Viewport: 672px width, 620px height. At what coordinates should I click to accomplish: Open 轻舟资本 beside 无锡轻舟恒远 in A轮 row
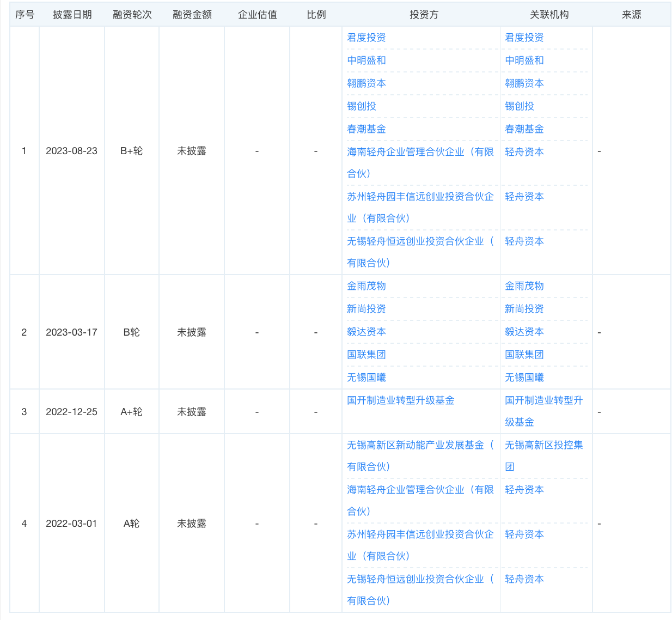tap(524, 579)
